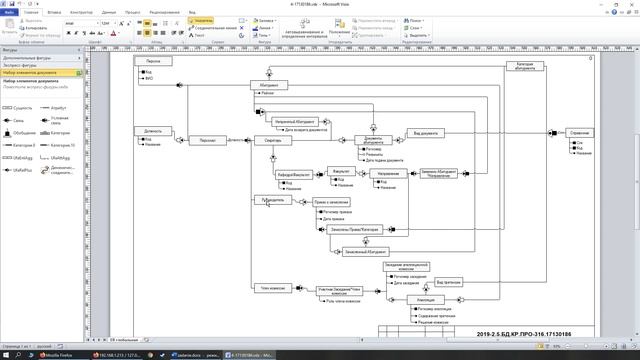Image resolution: width=640 pixels, height=360 pixels.
Task: Pick the Атрибут stencil shape
Action: coord(53,108)
